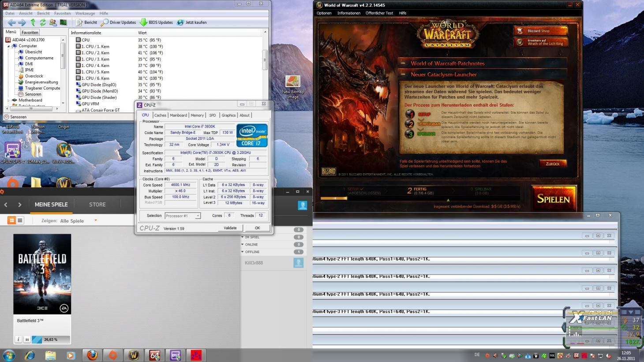Open Mainboard tab in CPU-Z
This screenshot has height=362, width=644.
pyautogui.click(x=178, y=116)
